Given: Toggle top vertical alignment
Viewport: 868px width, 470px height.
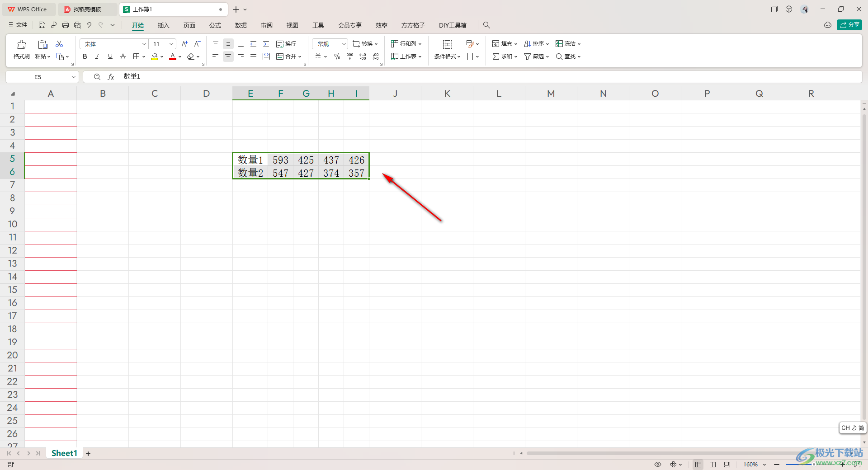Looking at the screenshot, I should (216, 44).
